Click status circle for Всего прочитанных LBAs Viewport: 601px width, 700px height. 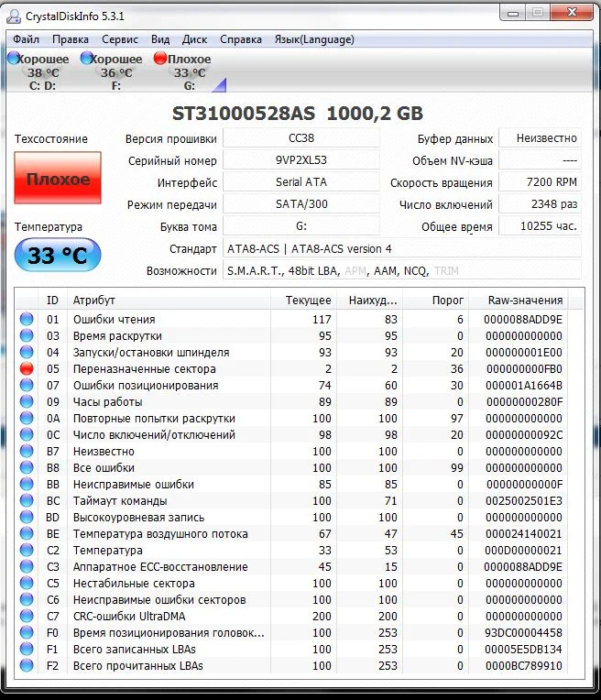(27, 665)
